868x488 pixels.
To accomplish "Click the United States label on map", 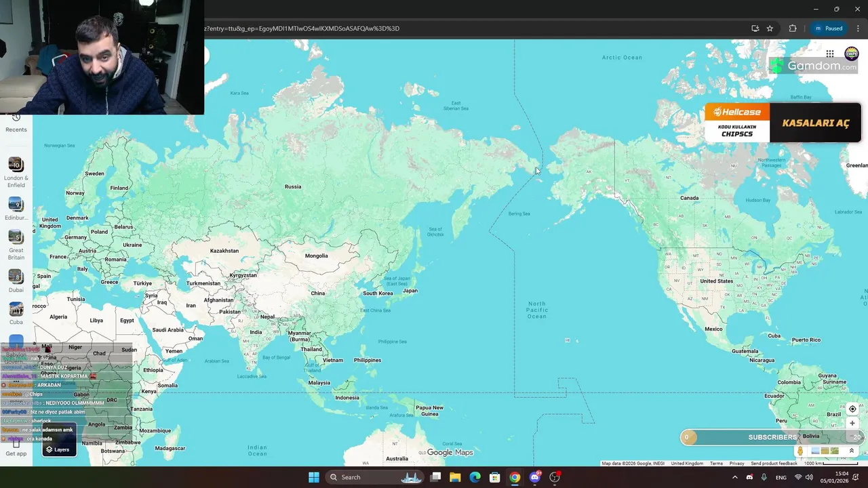I will pyautogui.click(x=716, y=281).
